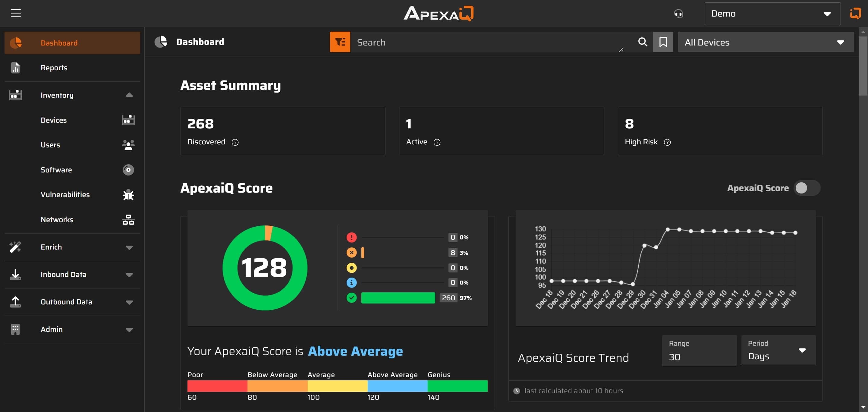Viewport: 868px width, 412px height.
Task: Click the 268 Discovered card
Action: click(283, 131)
